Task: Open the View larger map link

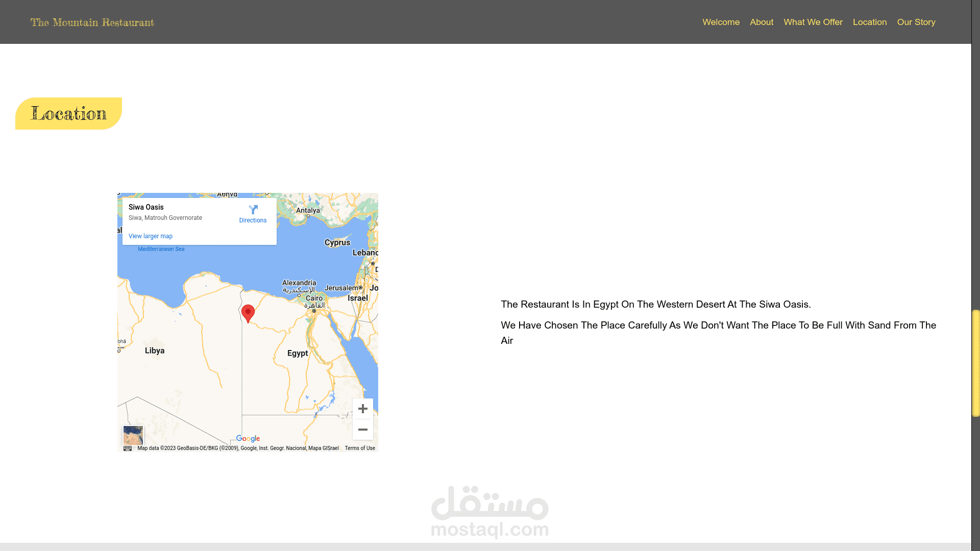Action: (151, 236)
